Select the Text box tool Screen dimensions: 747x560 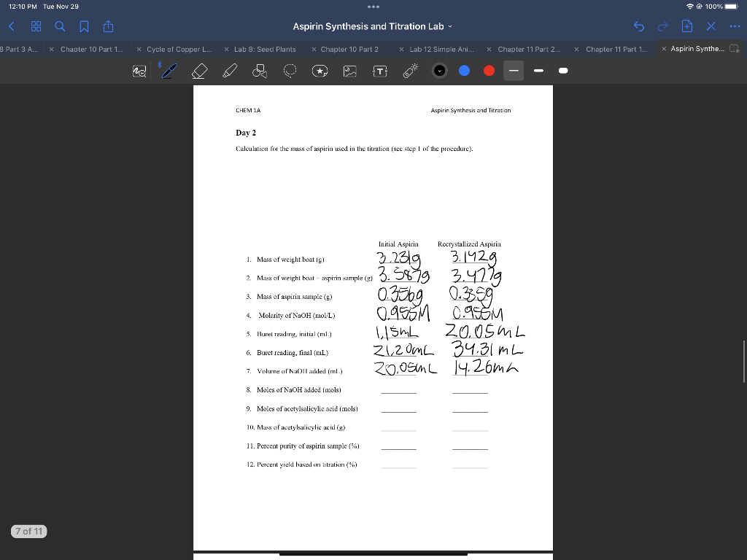(379, 71)
